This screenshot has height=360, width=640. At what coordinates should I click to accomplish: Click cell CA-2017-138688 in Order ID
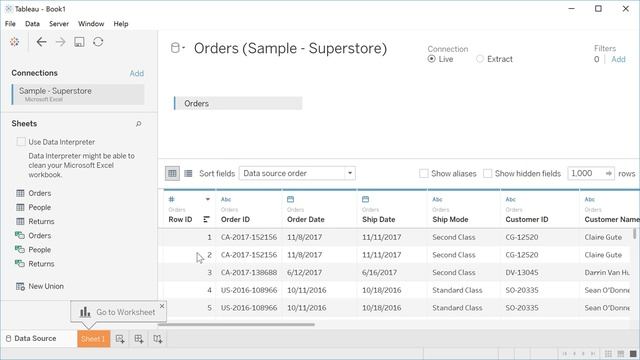tap(249, 272)
